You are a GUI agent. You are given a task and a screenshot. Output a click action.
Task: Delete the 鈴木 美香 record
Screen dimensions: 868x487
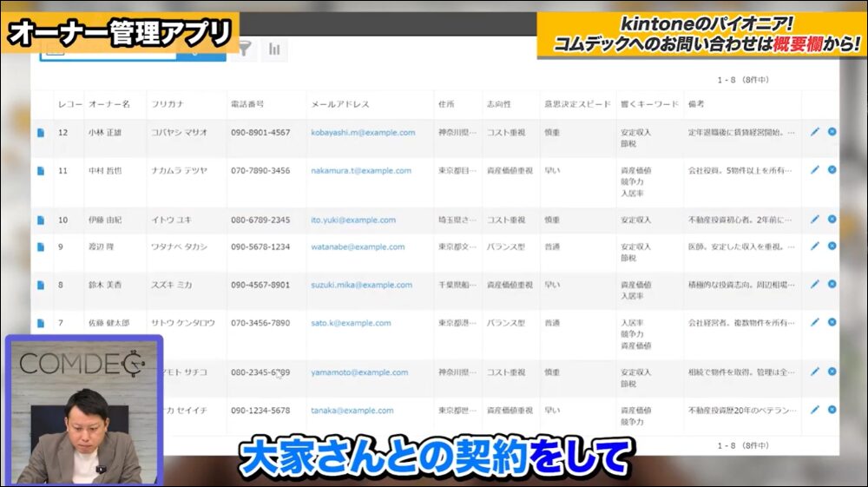[832, 284]
